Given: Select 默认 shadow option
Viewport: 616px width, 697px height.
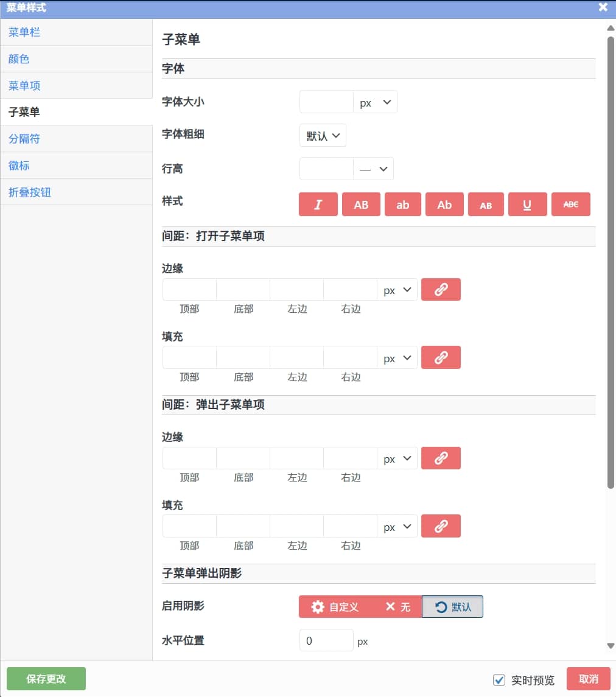Looking at the screenshot, I should 453,607.
